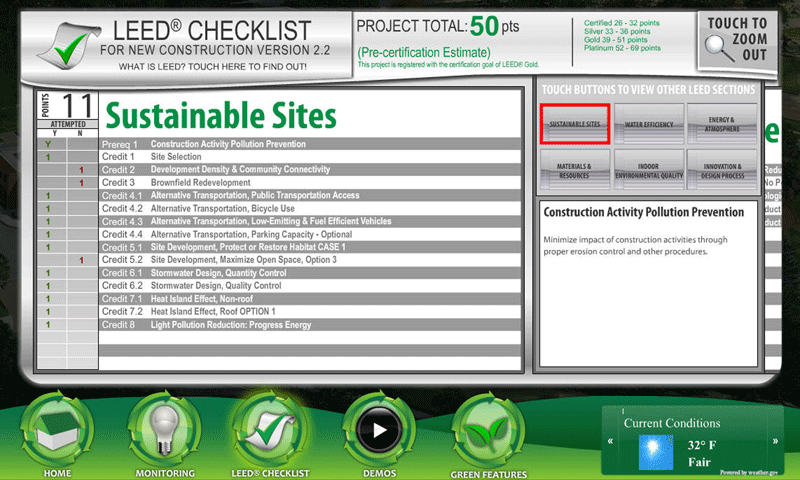The image size is (800, 480).
Task: Select Credit 6.2 Stormwater Quality Control
Action: click(310, 286)
